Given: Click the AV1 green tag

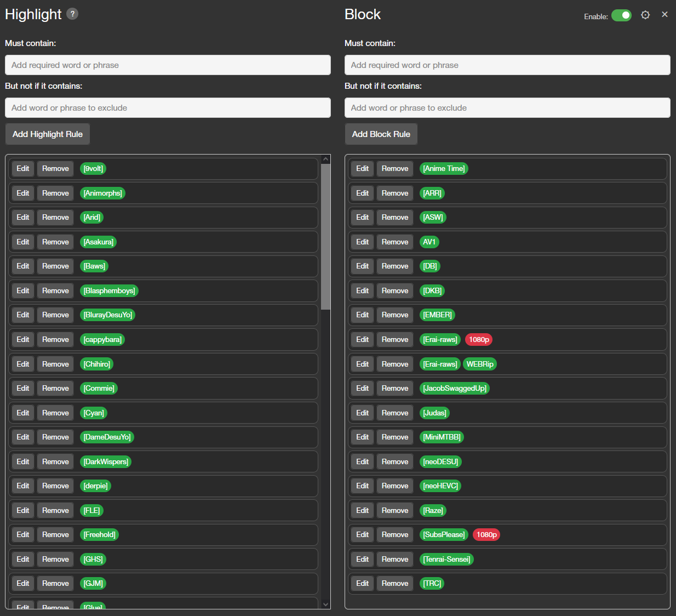Looking at the screenshot, I should point(429,242).
